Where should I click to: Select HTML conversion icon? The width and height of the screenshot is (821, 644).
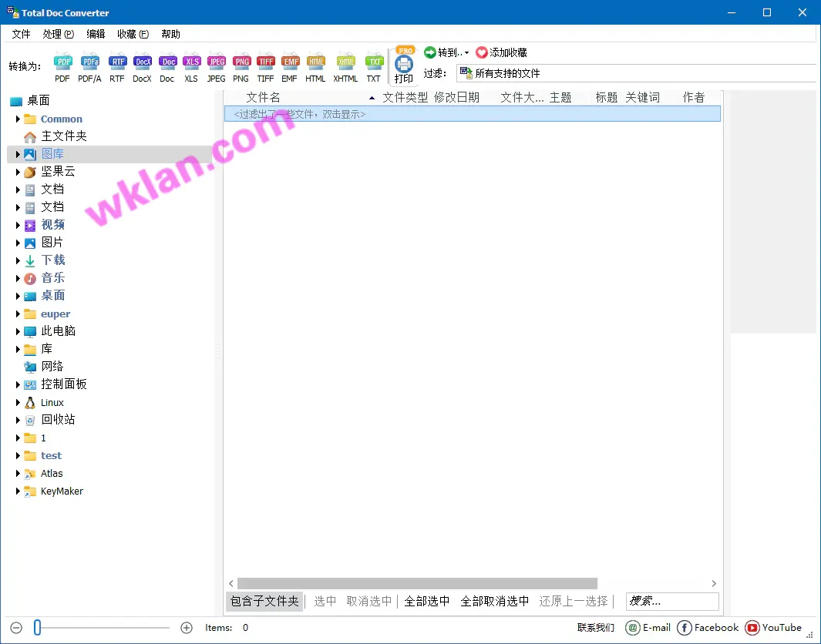tap(316, 62)
